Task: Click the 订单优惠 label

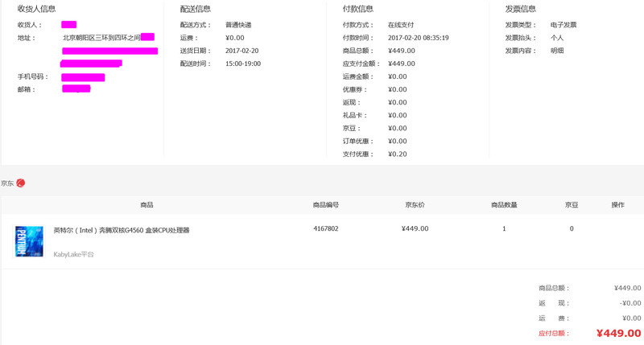Action: click(358, 141)
